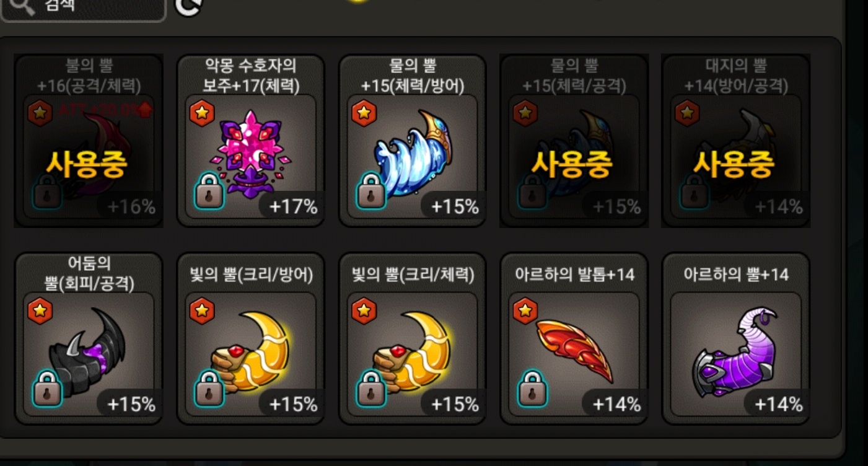Click the refresh icon beside the search box
Viewport: 868px width, 466px height.
pos(188,6)
